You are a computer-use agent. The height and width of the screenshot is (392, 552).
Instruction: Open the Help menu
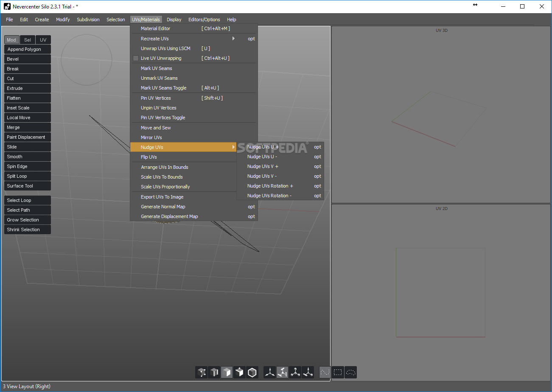231,20
